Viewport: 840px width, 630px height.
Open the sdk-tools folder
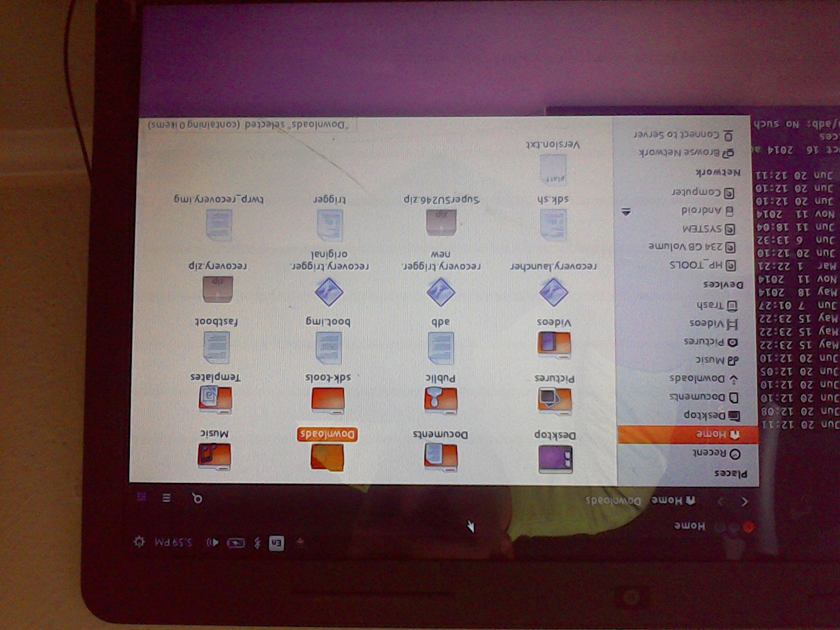pyautogui.click(x=328, y=399)
